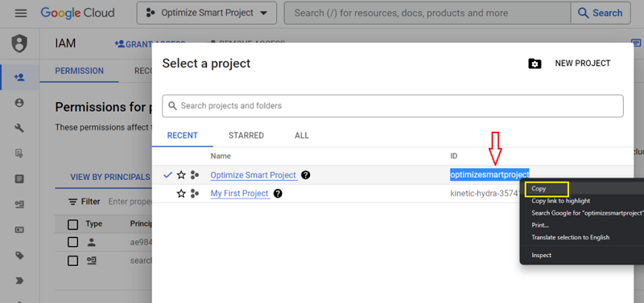This screenshot has height=303, width=644.
Task: Select the add-person IAM sidebar icon
Action: coord(19,77)
